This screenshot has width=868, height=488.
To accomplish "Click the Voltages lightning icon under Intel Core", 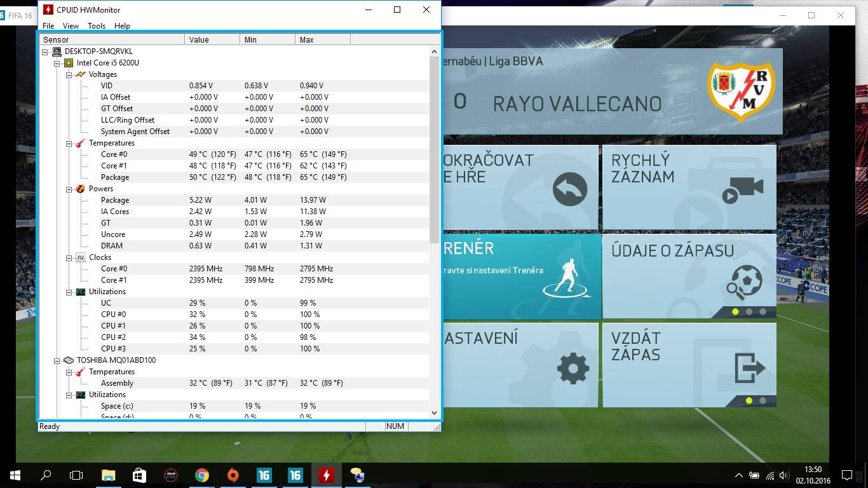I will point(81,74).
